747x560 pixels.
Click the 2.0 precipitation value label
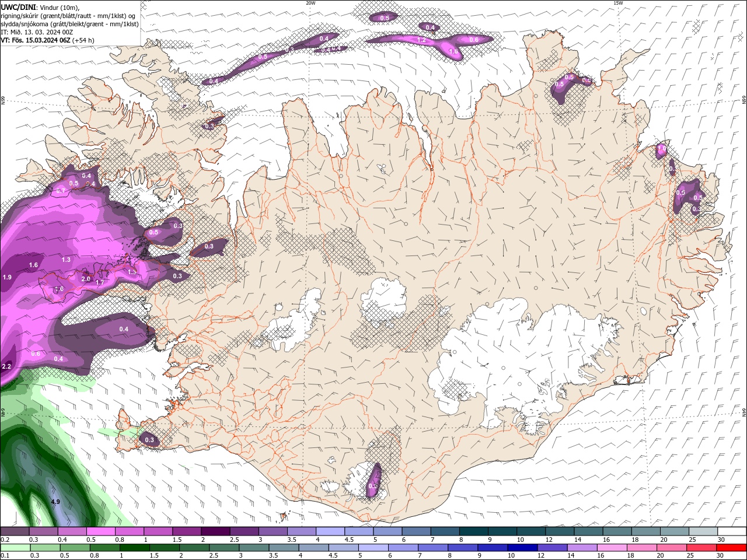(x=86, y=279)
